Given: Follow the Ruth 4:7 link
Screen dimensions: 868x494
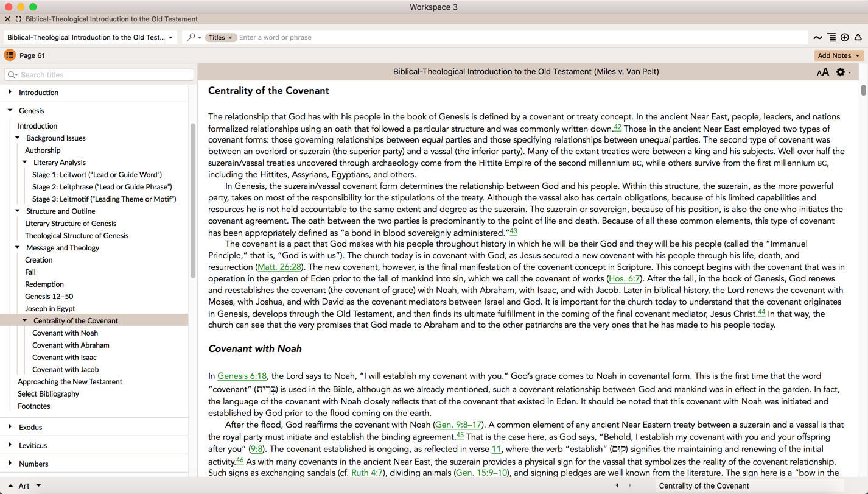Looking at the screenshot, I should 367,473.
